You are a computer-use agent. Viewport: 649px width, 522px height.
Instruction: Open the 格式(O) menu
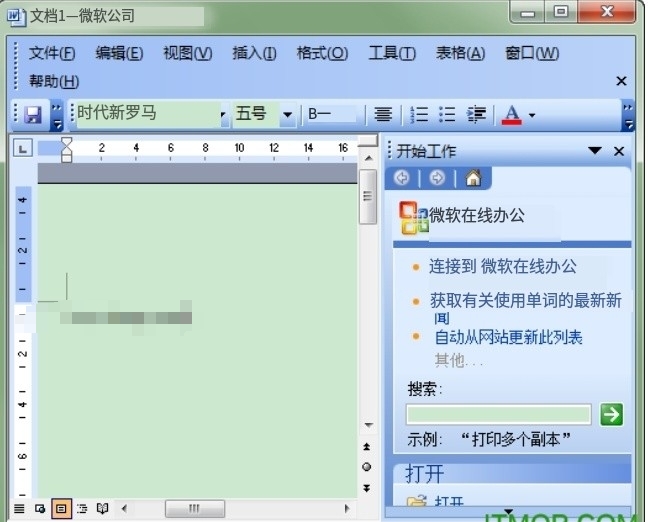[x=322, y=53]
